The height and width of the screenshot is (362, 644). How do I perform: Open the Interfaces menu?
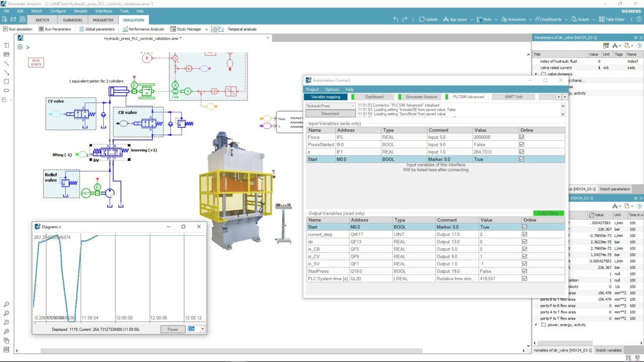pyautogui.click(x=104, y=11)
